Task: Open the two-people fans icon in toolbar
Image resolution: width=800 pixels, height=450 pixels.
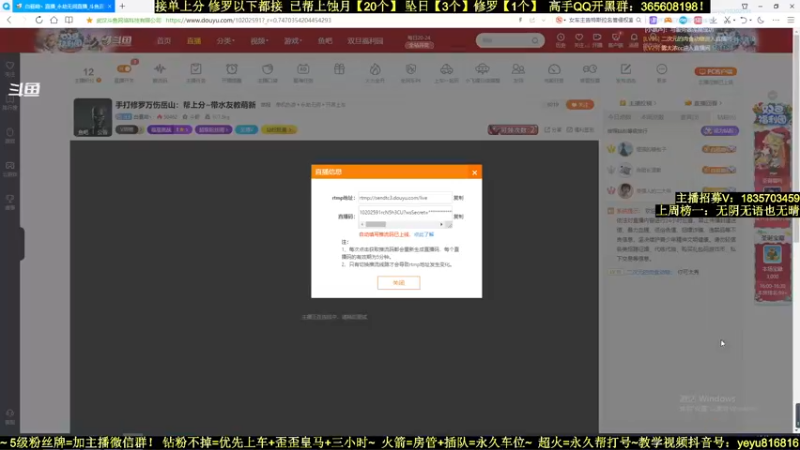Action: pyautogui.click(x=518, y=69)
